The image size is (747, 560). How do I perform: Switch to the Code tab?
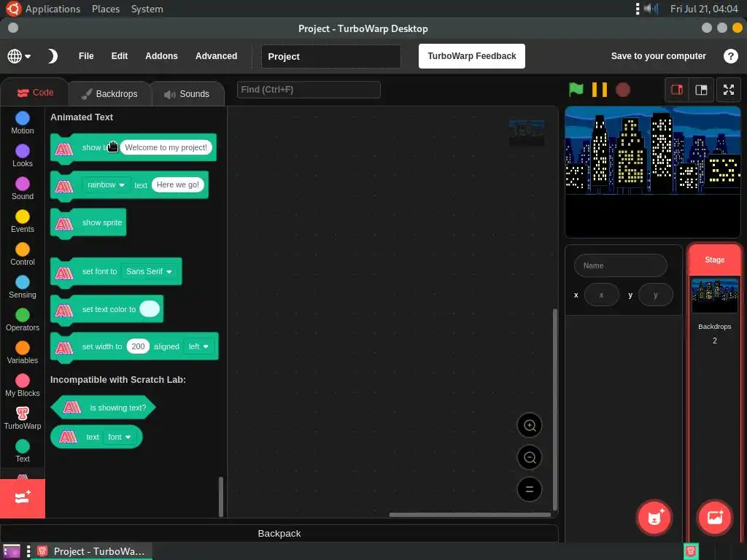[35, 93]
